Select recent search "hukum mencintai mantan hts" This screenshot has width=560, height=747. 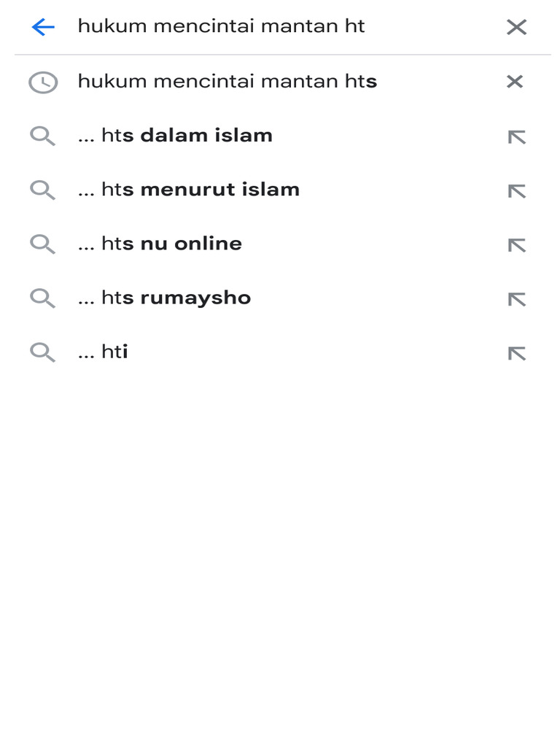[227, 82]
